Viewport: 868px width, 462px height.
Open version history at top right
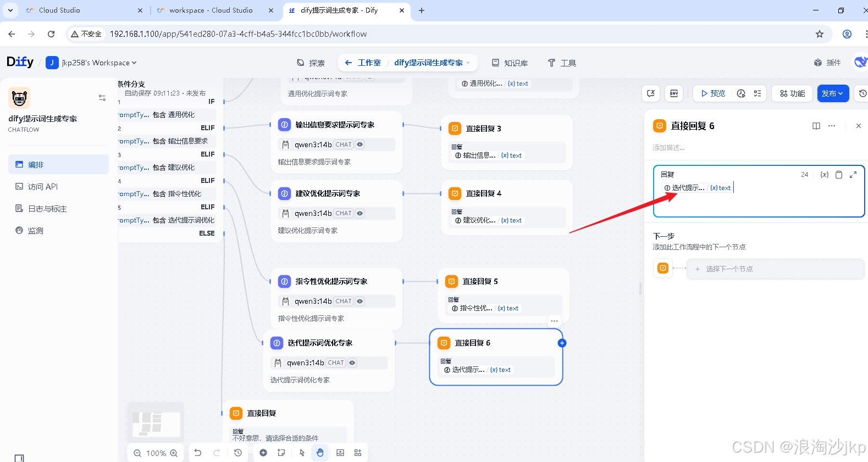point(862,93)
